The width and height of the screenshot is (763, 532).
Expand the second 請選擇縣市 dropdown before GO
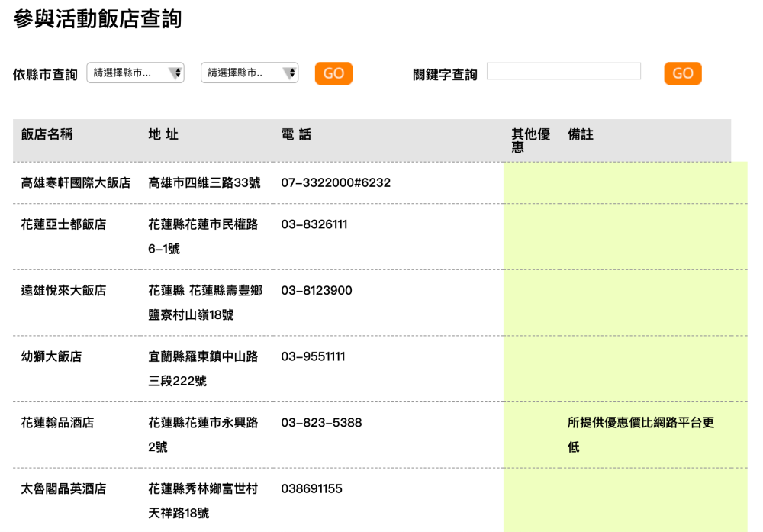(x=249, y=73)
